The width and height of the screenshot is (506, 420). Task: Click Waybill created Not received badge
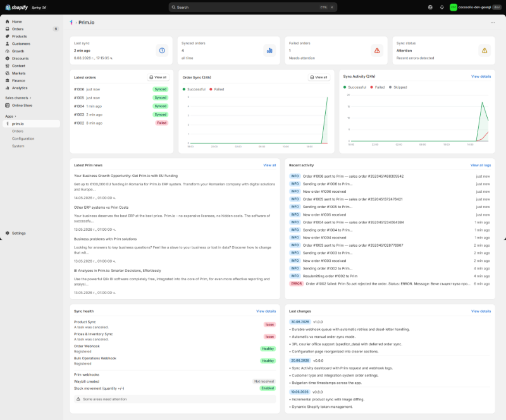tap(264, 381)
